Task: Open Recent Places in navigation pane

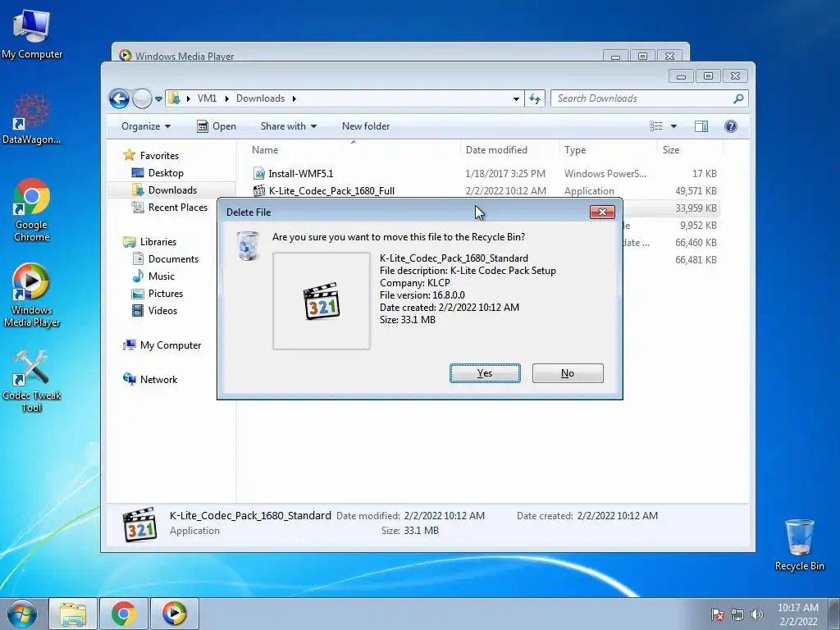Action: pos(178,208)
